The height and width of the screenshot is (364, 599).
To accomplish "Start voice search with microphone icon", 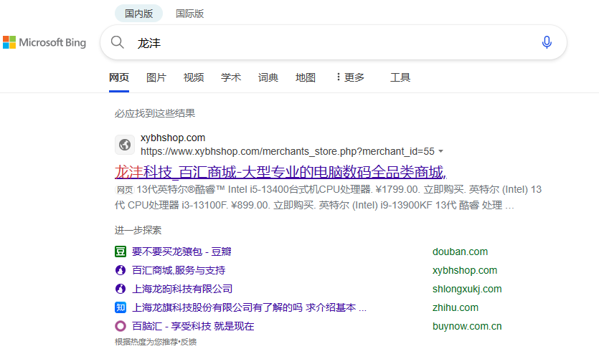I will [x=547, y=42].
